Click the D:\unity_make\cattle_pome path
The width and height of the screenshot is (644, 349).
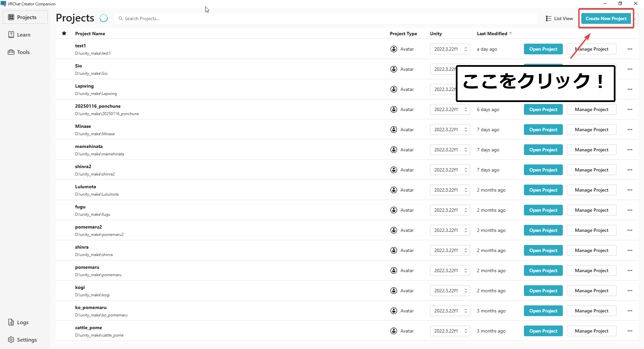pyautogui.click(x=99, y=335)
